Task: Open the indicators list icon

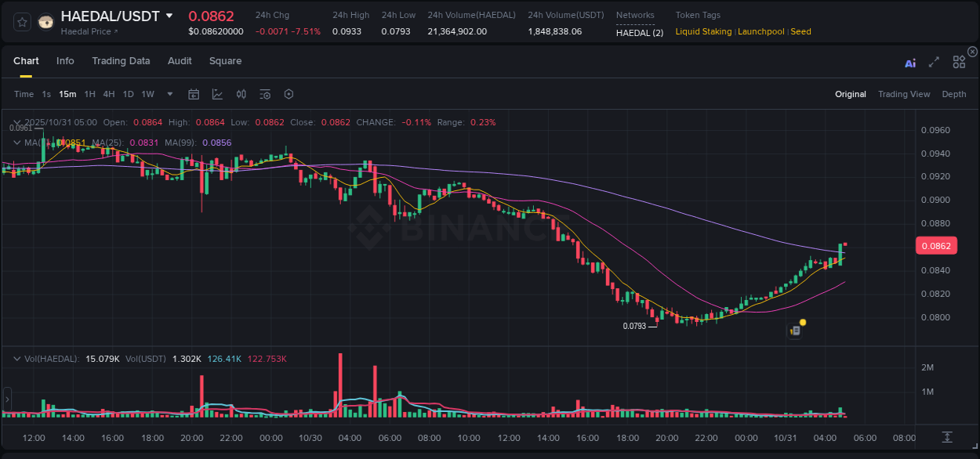Action: (x=264, y=94)
